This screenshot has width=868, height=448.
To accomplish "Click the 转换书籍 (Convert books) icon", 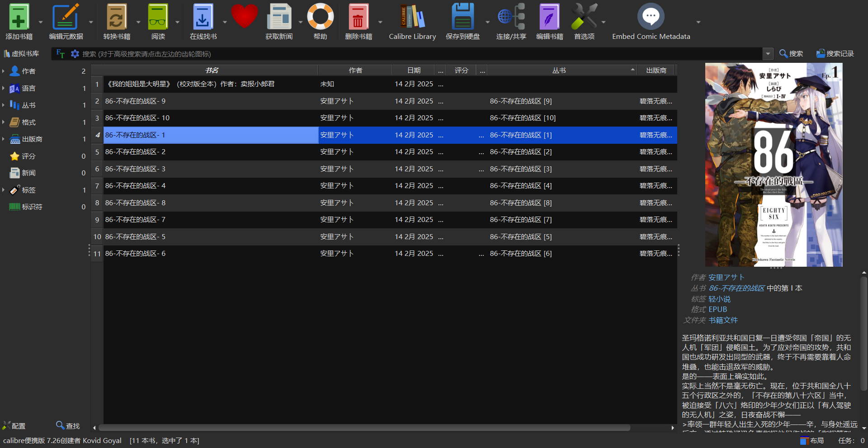I will click(x=117, y=17).
